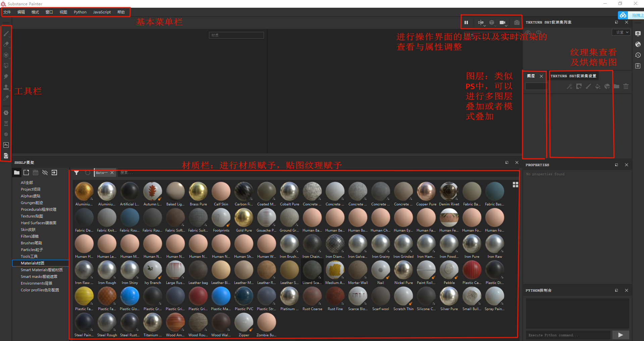The width and height of the screenshot is (644, 341).
Task: Open the 3D view mode cube dropdown
Action: tap(492, 22)
